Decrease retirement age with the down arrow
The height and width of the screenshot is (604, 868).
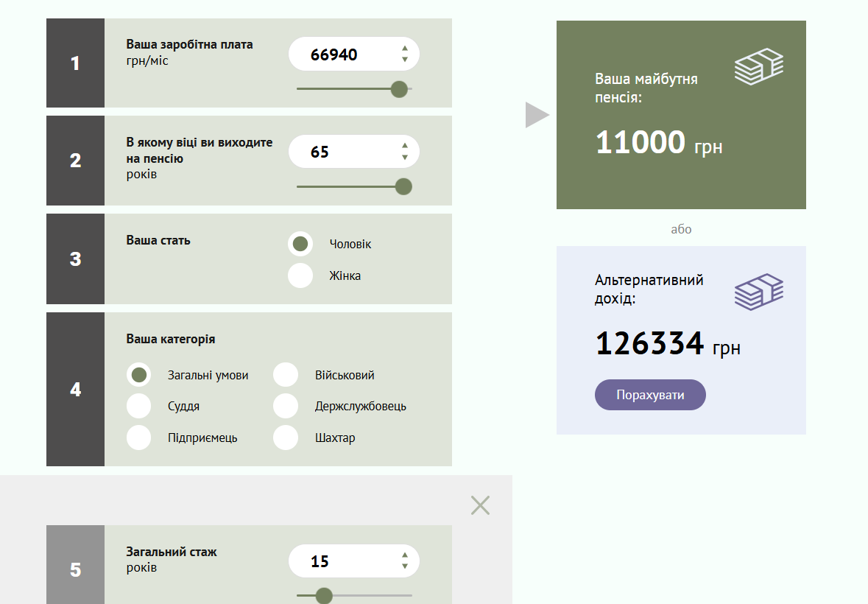(405, 158)
